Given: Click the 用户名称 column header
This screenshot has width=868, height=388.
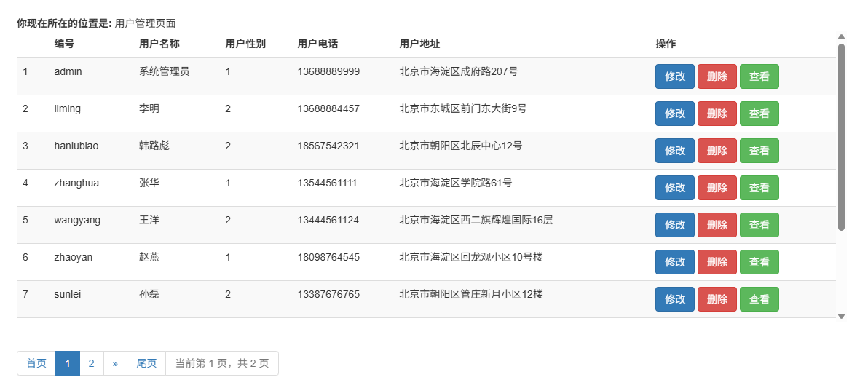Looking at the screenshot, I should (x=159, y=44).
